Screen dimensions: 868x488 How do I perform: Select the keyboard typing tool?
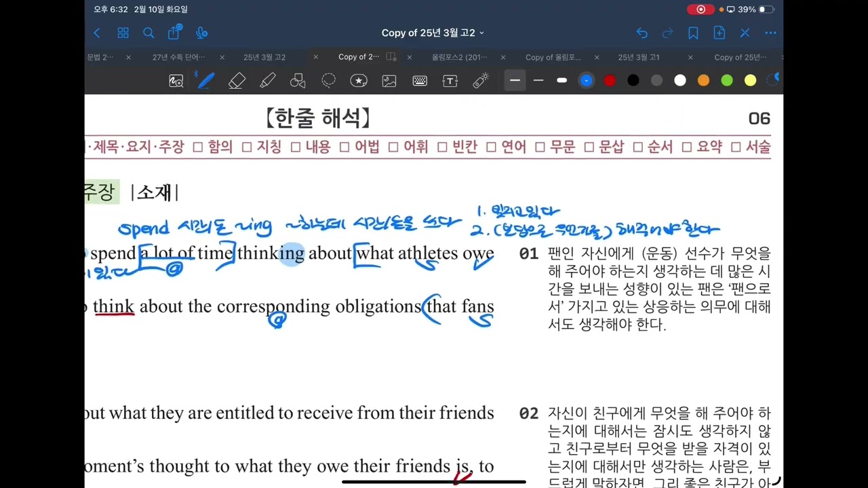420,81
